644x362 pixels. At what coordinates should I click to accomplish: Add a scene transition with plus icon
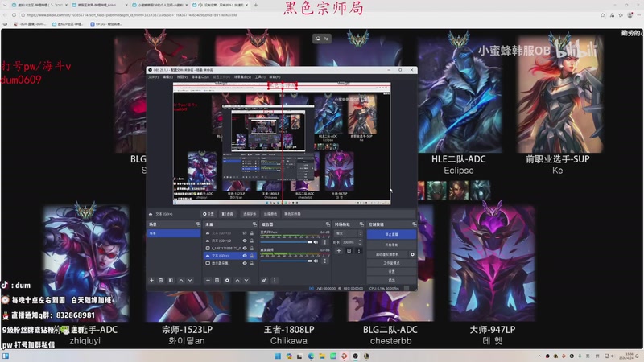(x=339, y=250)
